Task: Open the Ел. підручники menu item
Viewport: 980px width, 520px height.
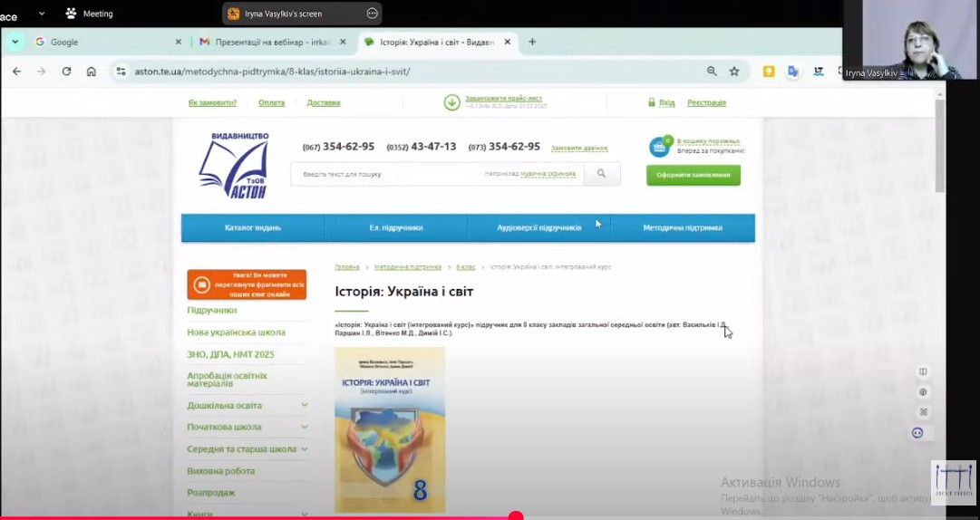Action: (395, 228)
